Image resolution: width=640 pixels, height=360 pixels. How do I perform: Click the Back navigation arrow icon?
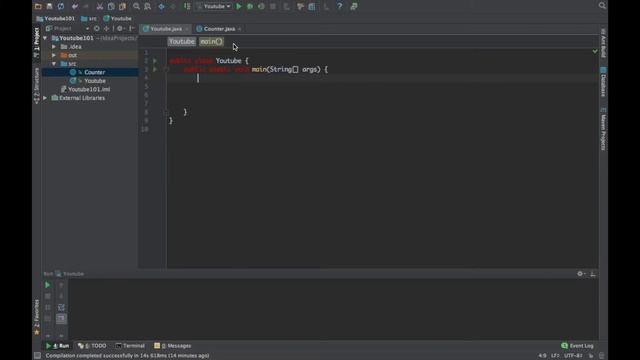(161, 6)
